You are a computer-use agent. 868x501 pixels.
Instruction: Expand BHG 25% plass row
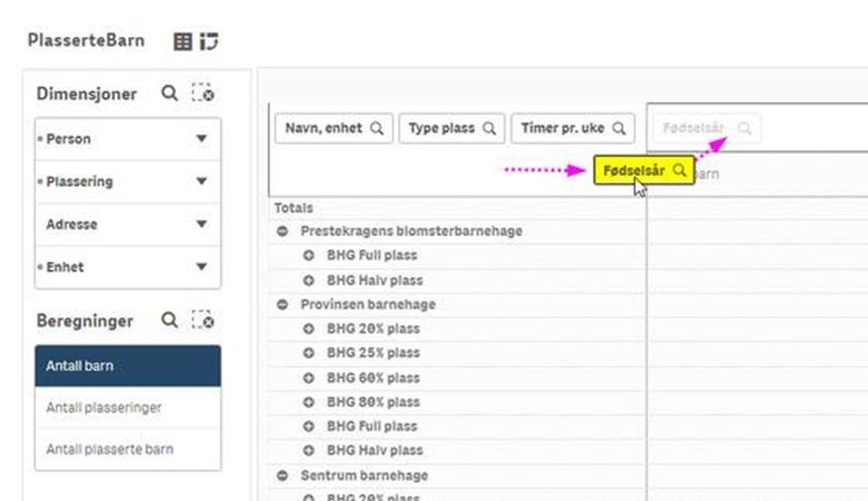pyautogui.click(x=309, y=353)
